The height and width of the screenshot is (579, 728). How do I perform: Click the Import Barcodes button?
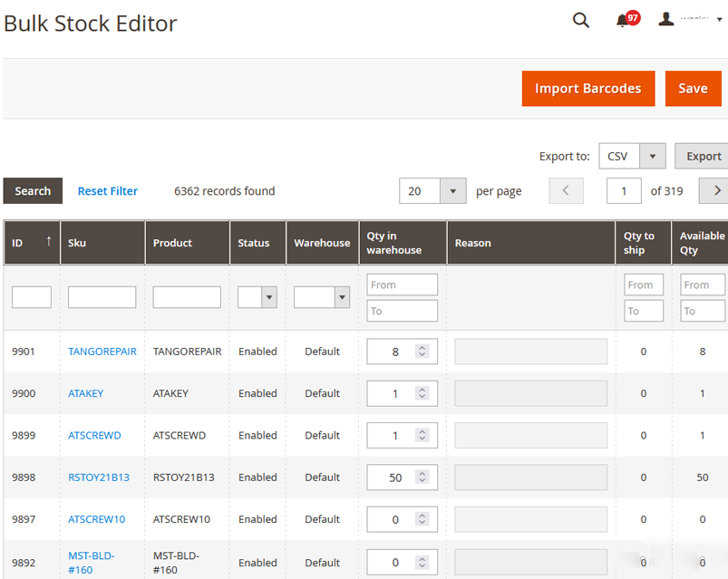point(587,88)
